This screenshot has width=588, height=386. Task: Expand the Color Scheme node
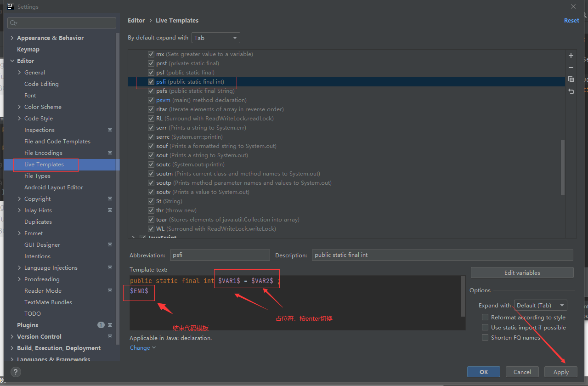(x=19, y=107)
